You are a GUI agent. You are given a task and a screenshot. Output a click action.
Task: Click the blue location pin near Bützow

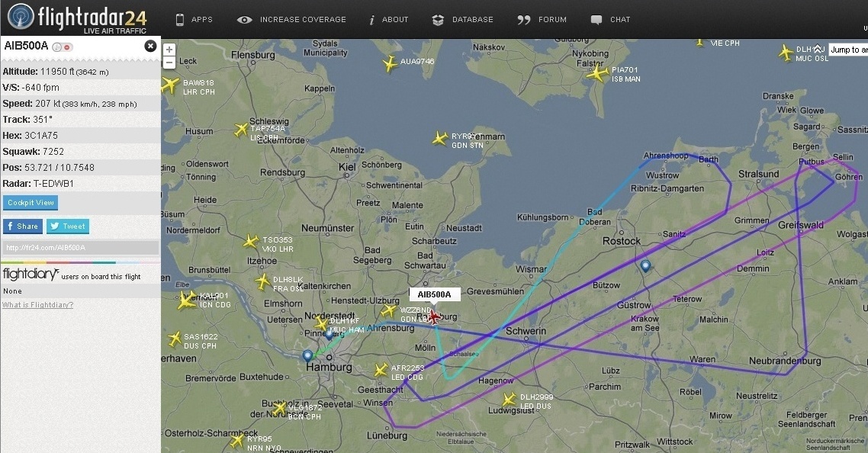[645, 266]
